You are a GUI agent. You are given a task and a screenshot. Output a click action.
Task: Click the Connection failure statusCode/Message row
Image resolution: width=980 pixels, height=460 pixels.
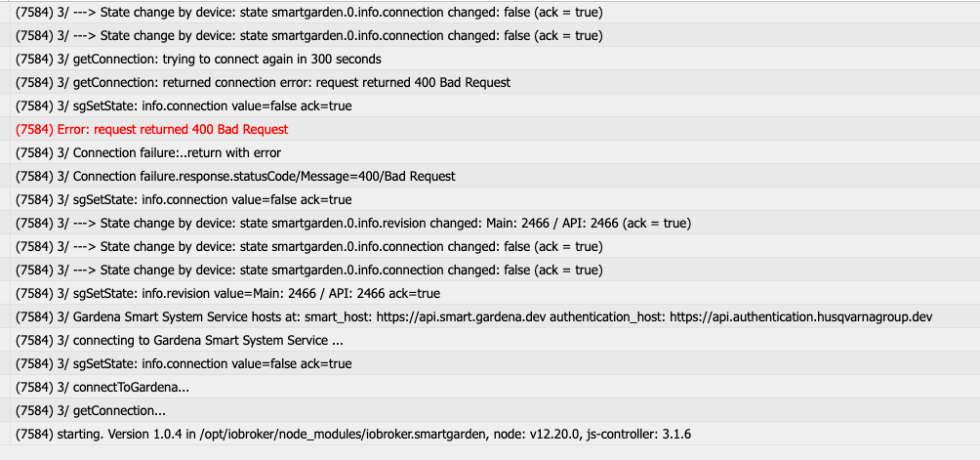coord(495,176)
